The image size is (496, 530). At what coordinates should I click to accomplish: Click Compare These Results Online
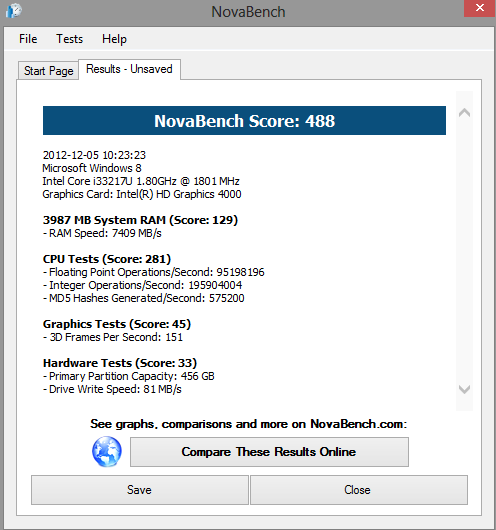269,452
